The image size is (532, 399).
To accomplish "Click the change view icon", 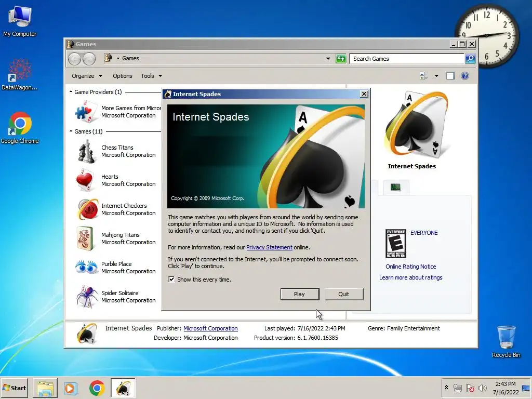I will point(424,76).
